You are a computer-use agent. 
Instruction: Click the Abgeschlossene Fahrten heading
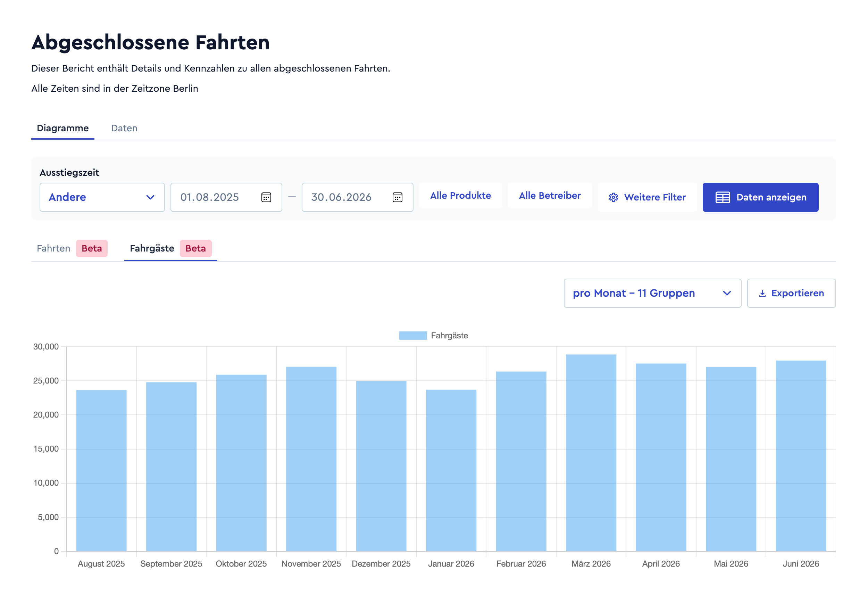click(150, 42)
